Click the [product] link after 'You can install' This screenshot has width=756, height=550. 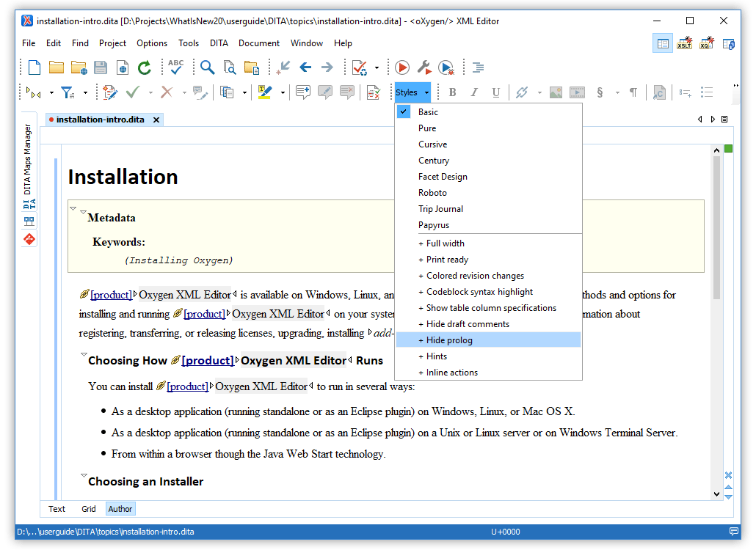[188, 386]
